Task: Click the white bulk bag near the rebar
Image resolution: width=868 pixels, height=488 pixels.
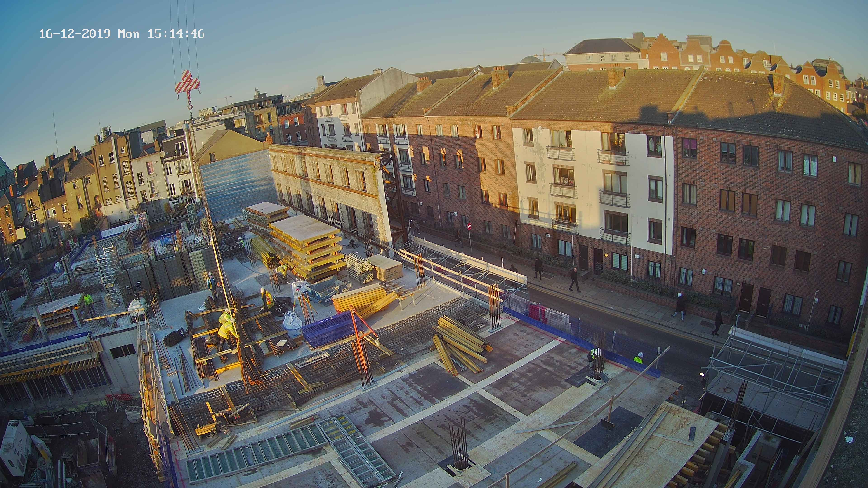Action: (292, 320)
